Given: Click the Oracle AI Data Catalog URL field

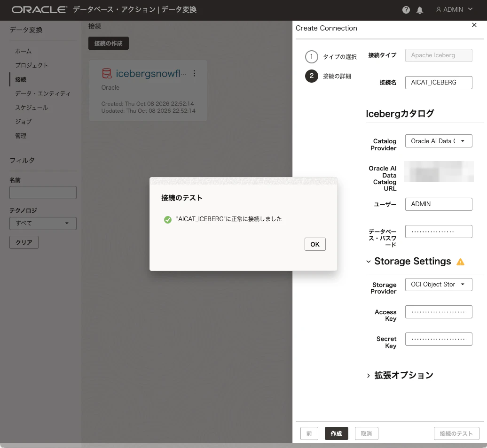Looking at the screenshot, I should pyautogui.click(x=439, y=171).
